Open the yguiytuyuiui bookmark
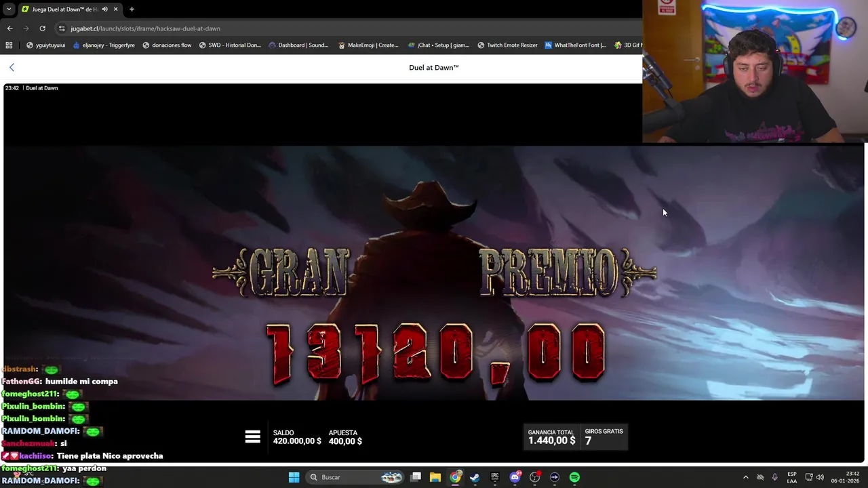Screen dimensions: 868x488 pyautogui.click(x=45, y=45)
